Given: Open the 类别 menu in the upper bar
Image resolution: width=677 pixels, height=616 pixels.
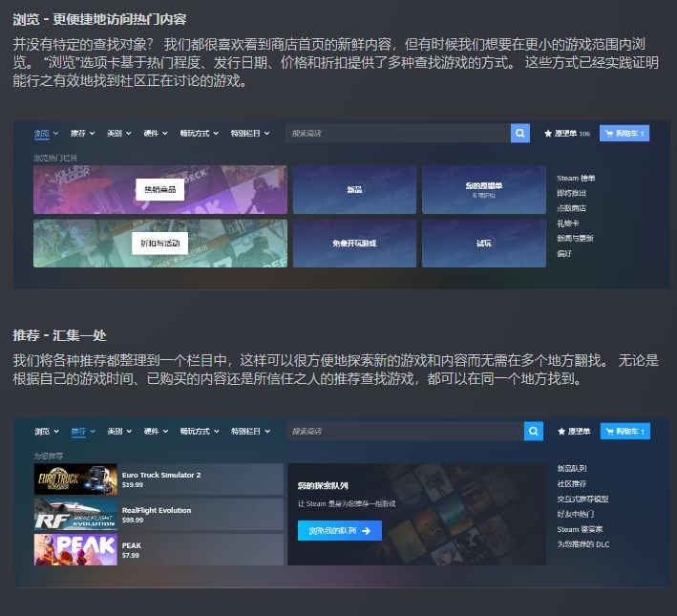Looking at the screenshot, I should (119, 134).
